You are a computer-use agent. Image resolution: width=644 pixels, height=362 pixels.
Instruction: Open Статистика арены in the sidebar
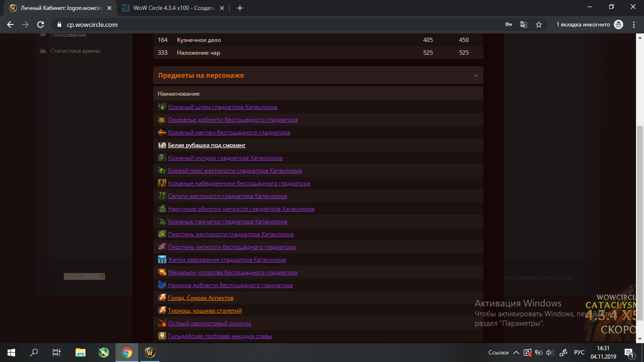tap(75, 51)
